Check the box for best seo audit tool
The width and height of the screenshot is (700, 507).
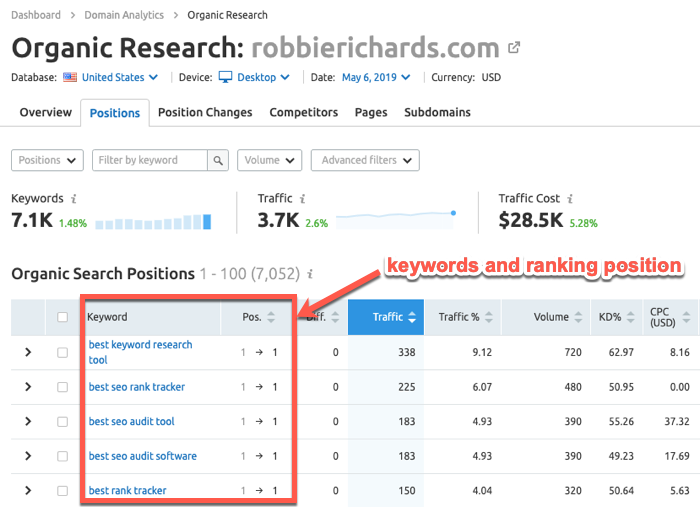point(62,422)
